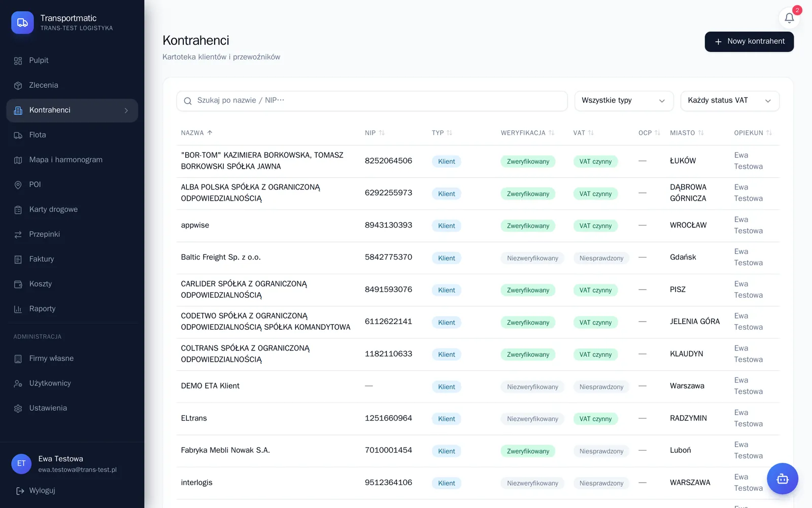Click the Raporty chart icon
Screen dimensions: 812x508
tap(18, 309)
